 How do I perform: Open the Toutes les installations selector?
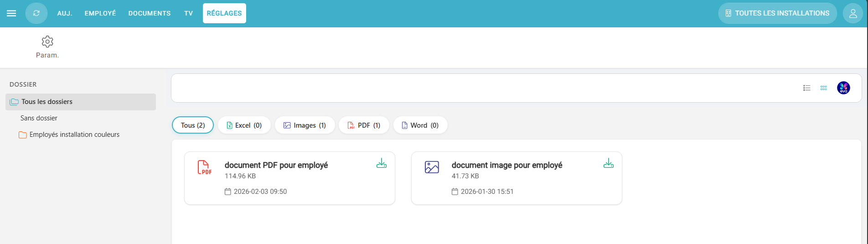pos(777,13)
